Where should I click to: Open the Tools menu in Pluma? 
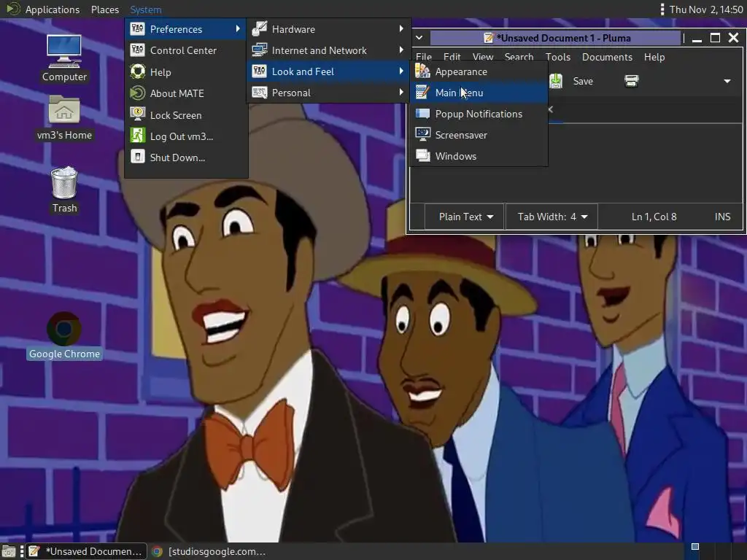(557, 57)
